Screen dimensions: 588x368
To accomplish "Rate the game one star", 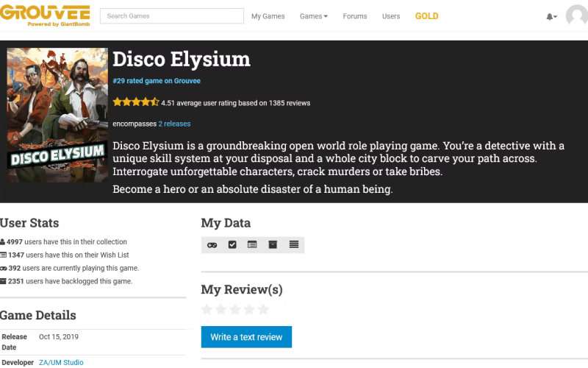I will [207, 309].
